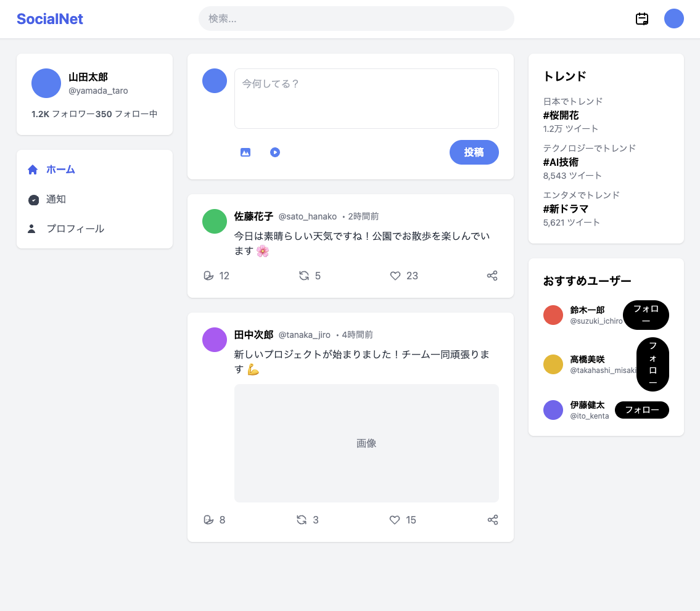
Task: Click the 4時間前 timestamp
Action: pos(357,335)
